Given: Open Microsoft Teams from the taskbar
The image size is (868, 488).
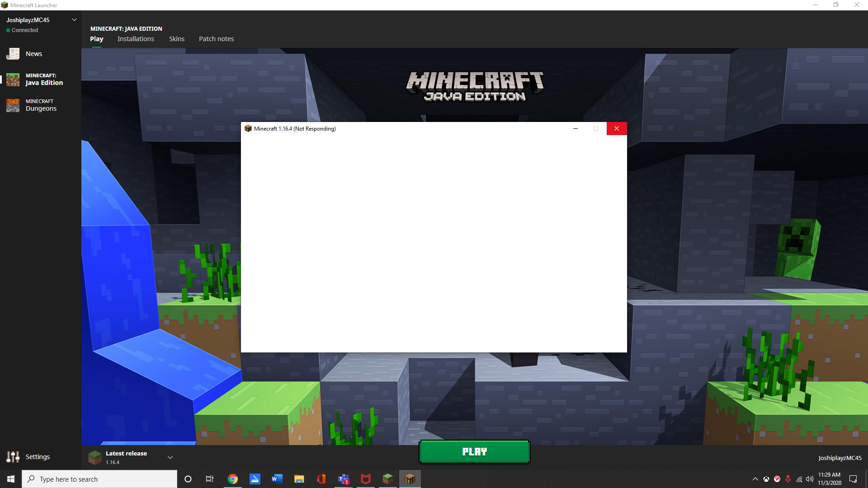Looking at the screenshot, I should click(x=344, y=479).
